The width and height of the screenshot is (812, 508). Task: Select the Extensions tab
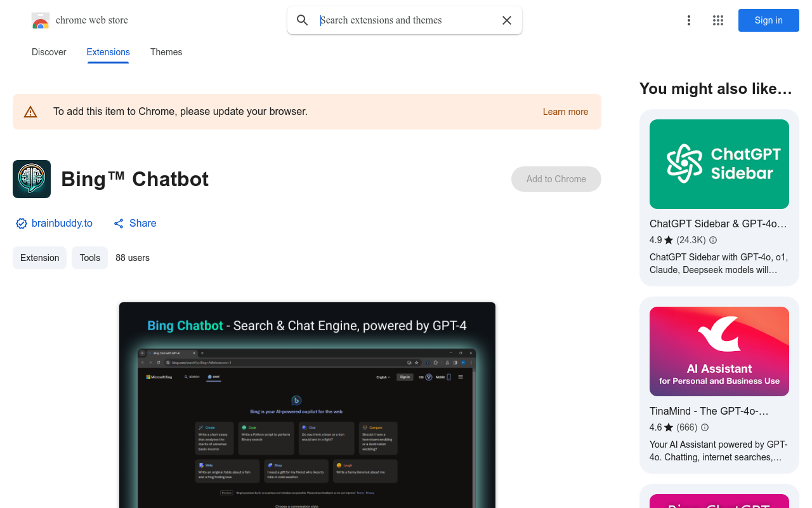[108, 52]
